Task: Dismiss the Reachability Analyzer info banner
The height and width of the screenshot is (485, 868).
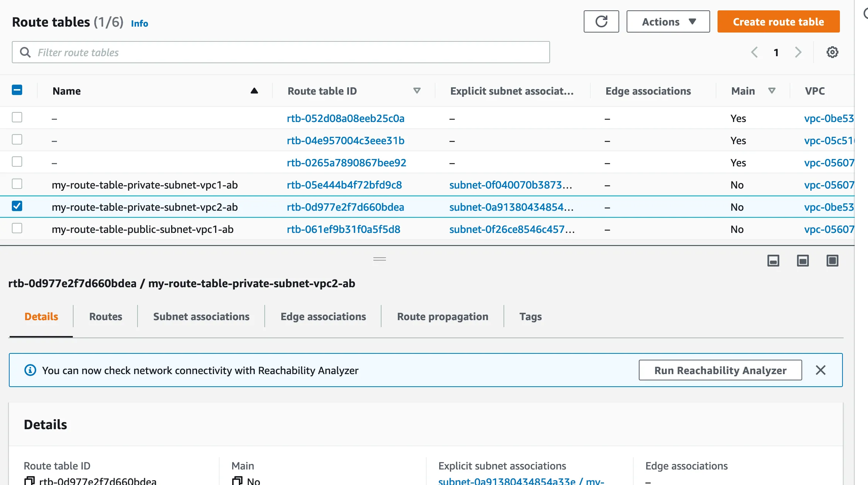Action: pos(820,370)
